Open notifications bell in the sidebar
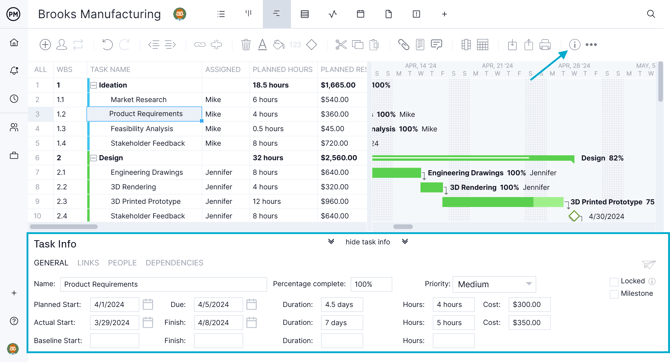The image size is (670, 362). tap(14, 71)
